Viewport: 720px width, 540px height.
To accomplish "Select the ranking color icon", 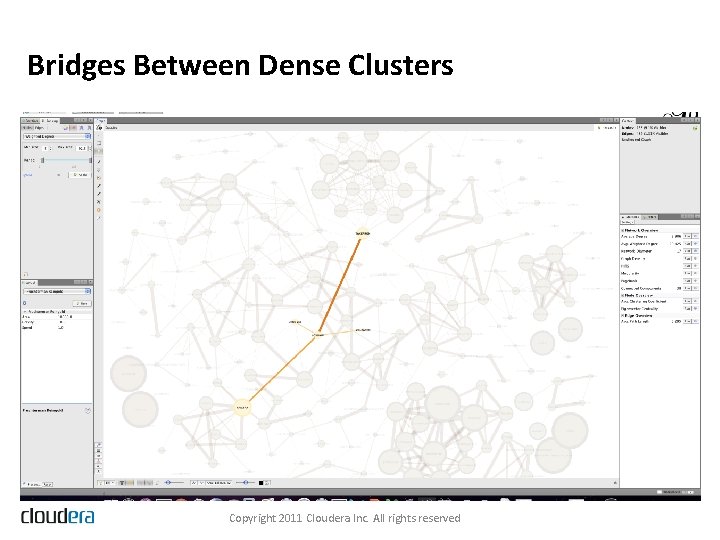I will pyautogui.click(x=66, y=128).
